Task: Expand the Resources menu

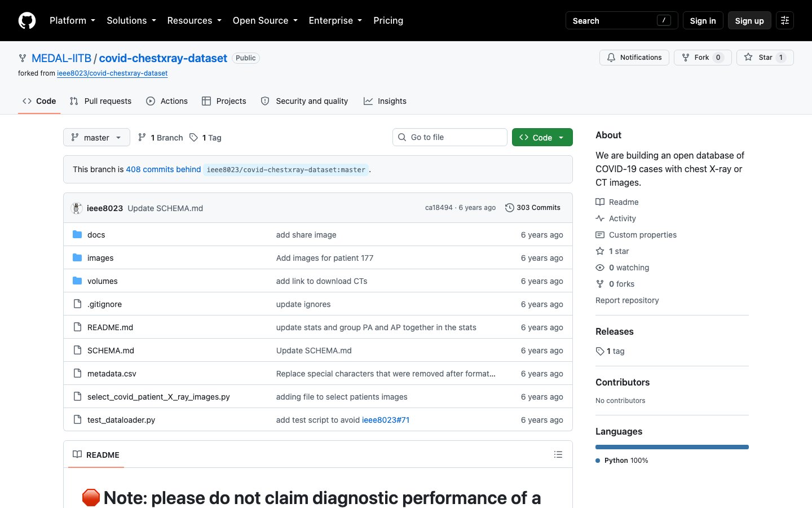Action: [x=194, y=20]
